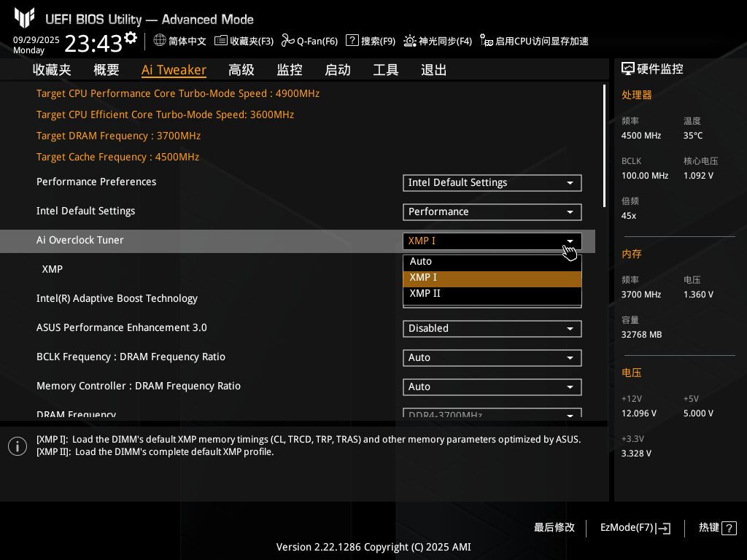Expand Performance Preferences dropdown
Image resolution: width=747 pixels, height=560 pixels.
[x=492, y=183]
